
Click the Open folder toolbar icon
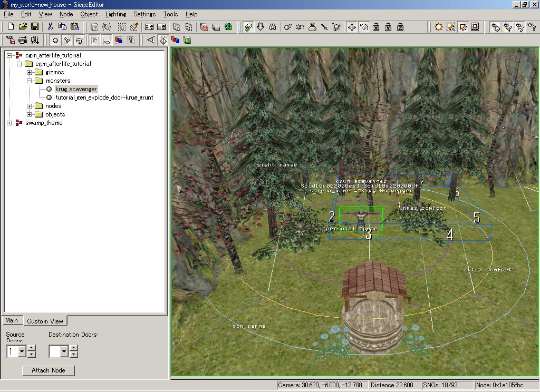[x=23, y=26]
